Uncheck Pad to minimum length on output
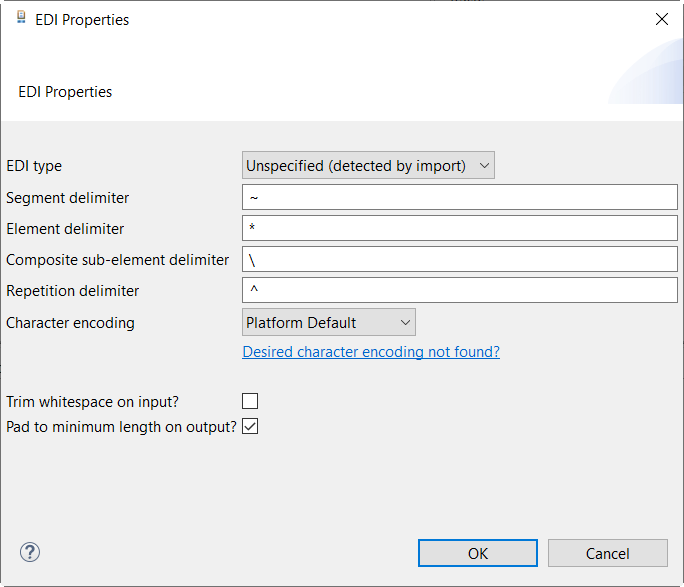684x587 pixels. click(250, 426)
